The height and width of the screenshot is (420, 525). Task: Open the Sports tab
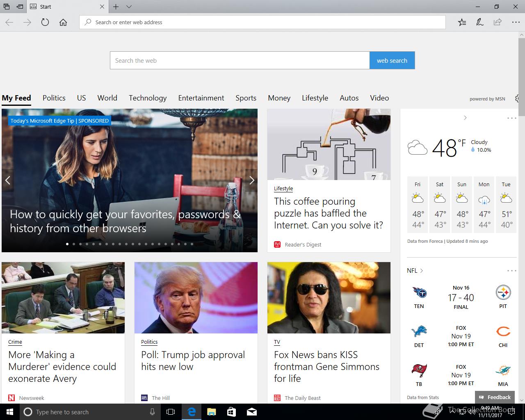(x=246, y=98)
